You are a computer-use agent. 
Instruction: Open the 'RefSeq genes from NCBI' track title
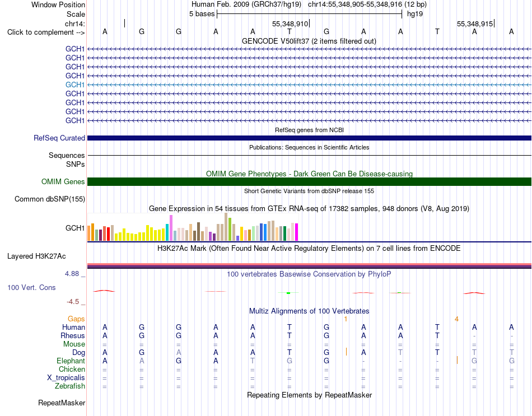[309, 130]
